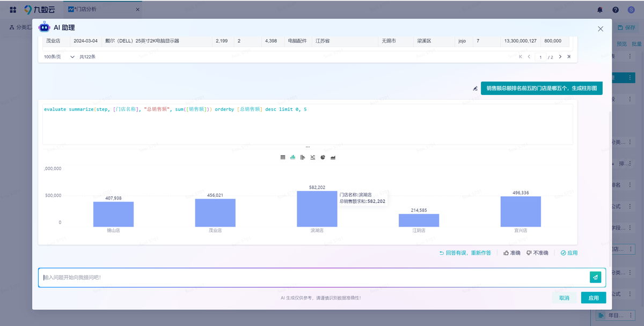Click the edit icon beside the question
This screenshot has height=326, width=644.
475,88
